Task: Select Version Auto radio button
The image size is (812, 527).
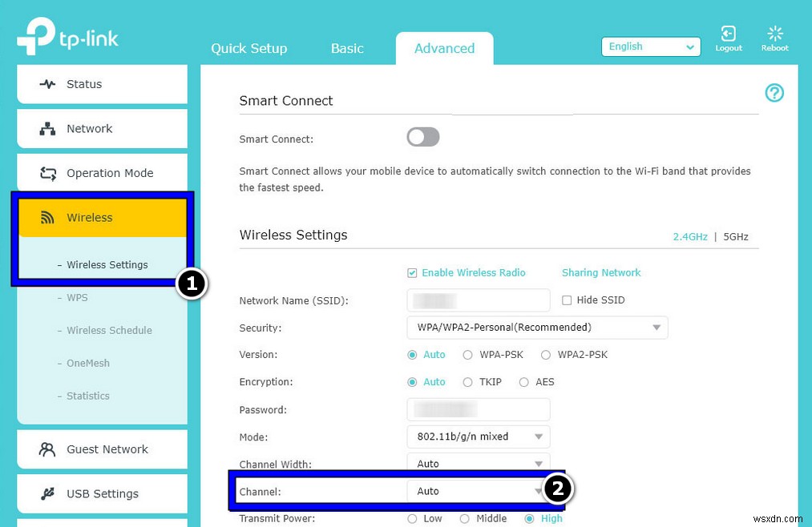Action: [x=412, y=355]
